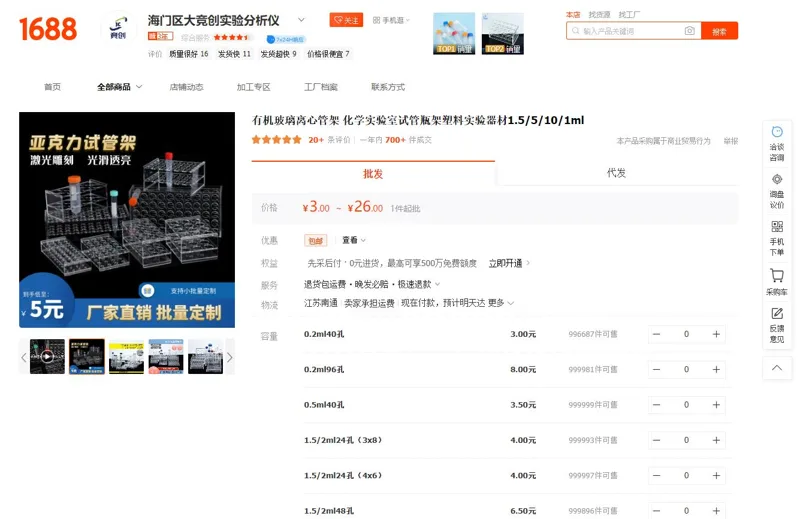
Task: Click the 质量很好 16 review tag
Action: point(189,54)
